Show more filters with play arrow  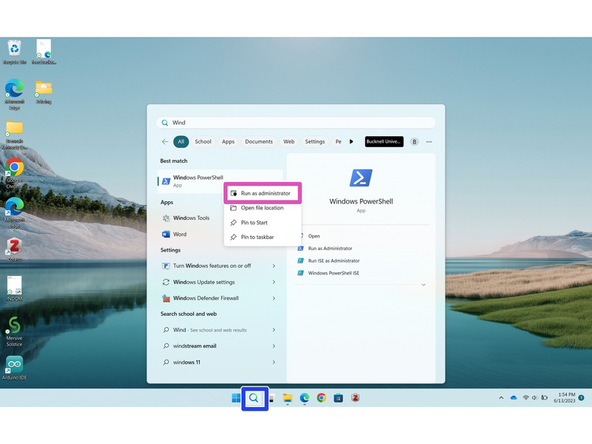[x=351, y=142]
